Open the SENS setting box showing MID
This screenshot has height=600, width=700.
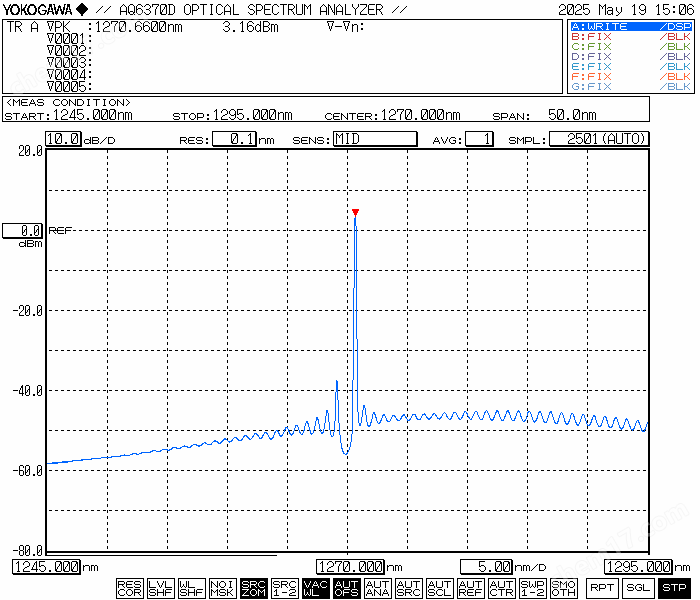[374, 139]
